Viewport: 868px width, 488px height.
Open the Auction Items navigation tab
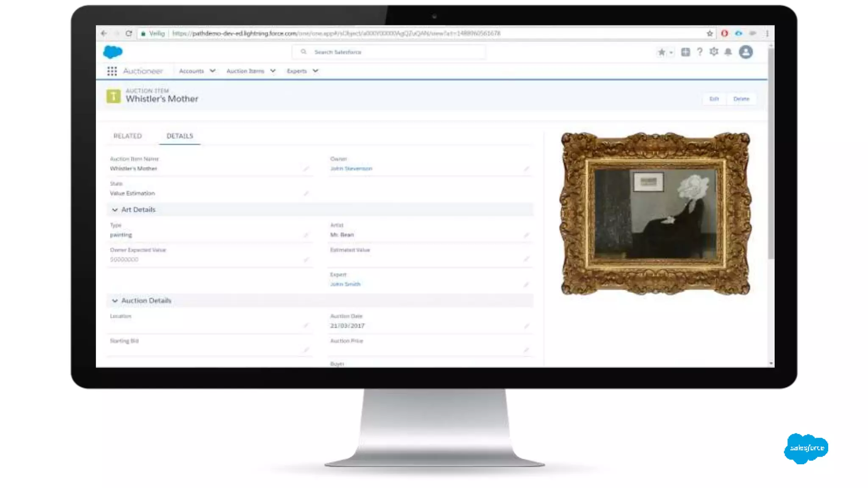coord(245,71)
